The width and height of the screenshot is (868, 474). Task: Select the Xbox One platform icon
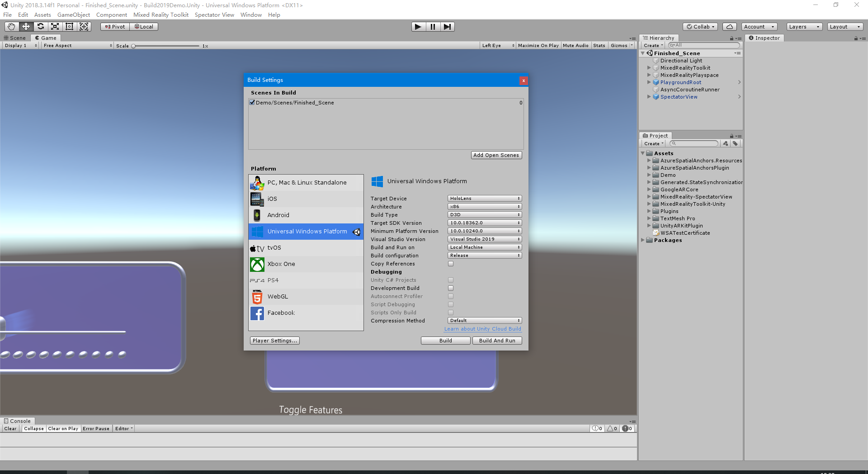257,265
